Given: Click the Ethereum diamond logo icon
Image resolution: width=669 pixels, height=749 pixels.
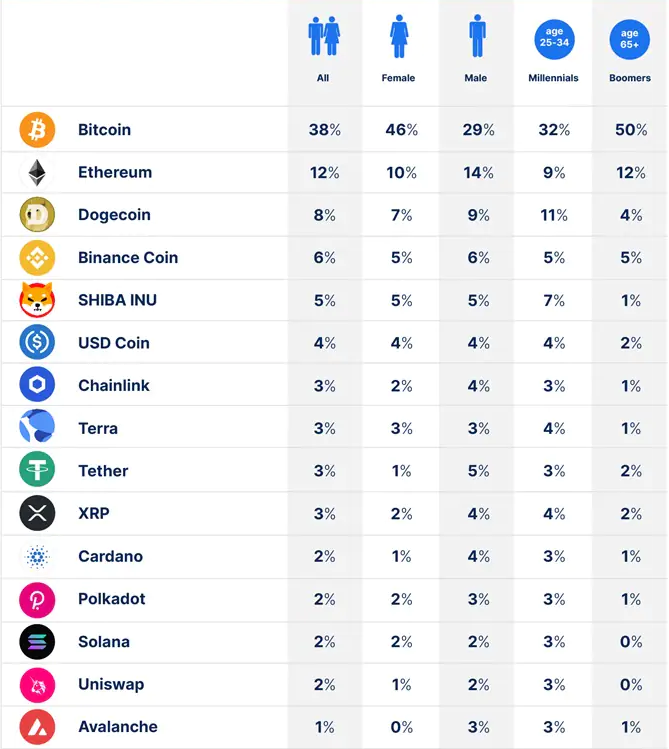Looking at the screenshot, I should pyautogui.click(x=37, y=173).
